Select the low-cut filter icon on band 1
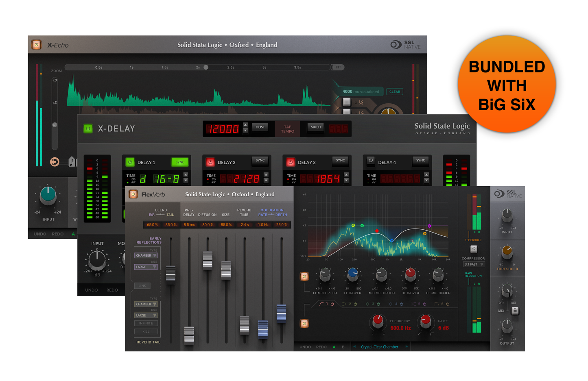 pyautogui.click(x=321, y=304)
